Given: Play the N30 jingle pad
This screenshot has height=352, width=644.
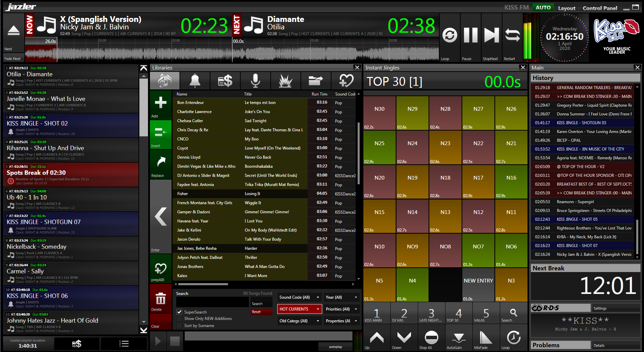Looking at the screenshot, I should pyautogui.click(x=379, y=113).
